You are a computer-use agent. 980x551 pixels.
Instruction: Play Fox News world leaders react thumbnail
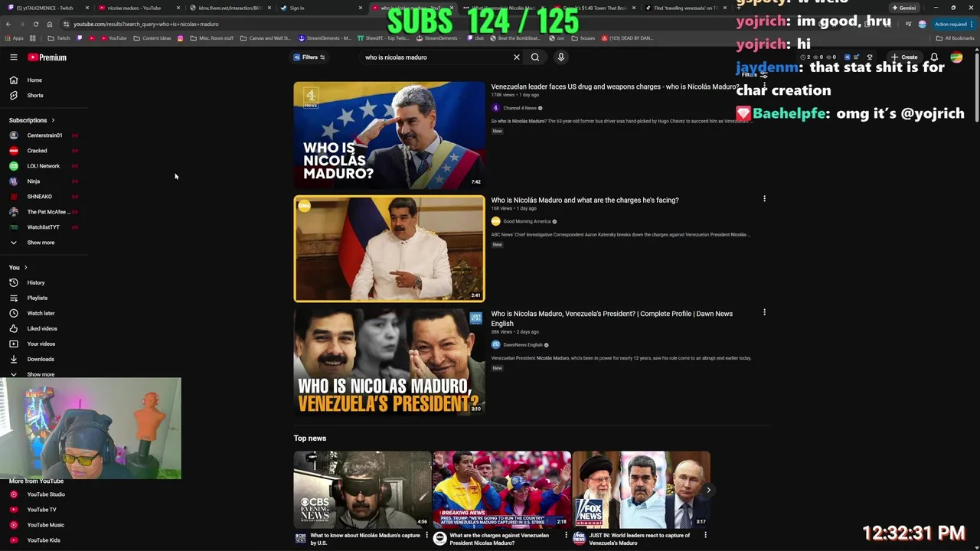(641, 489)
